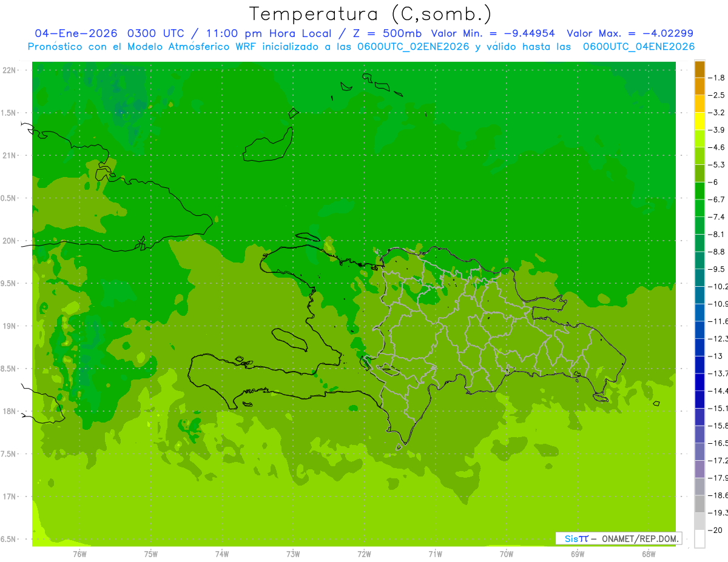Click the "-2.5" colorbar label
Screen dimensions: 728x562
718,95
